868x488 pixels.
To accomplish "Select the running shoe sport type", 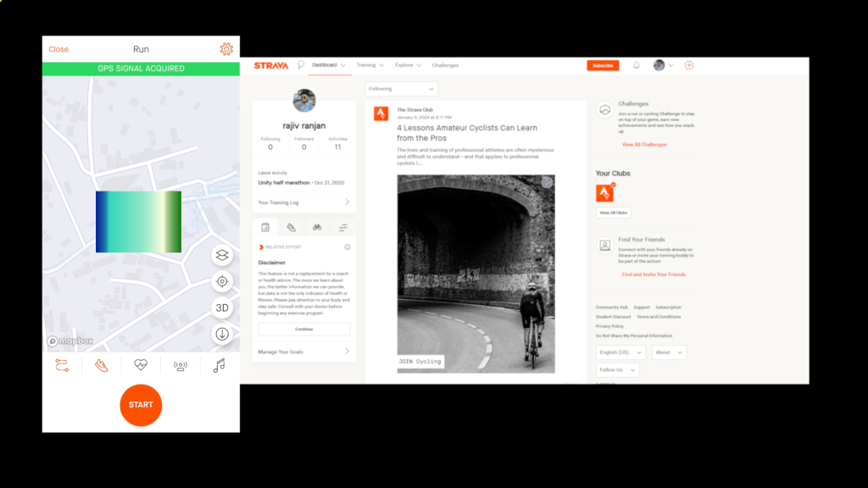I will pyautogui.click(x=101, y=366).
